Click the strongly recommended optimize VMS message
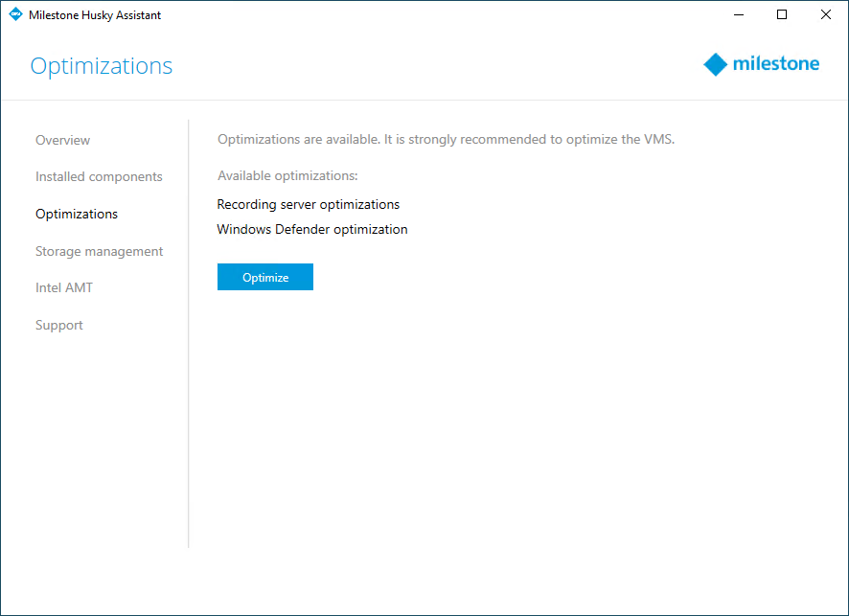The image size is (849, 616). (447, 140)
